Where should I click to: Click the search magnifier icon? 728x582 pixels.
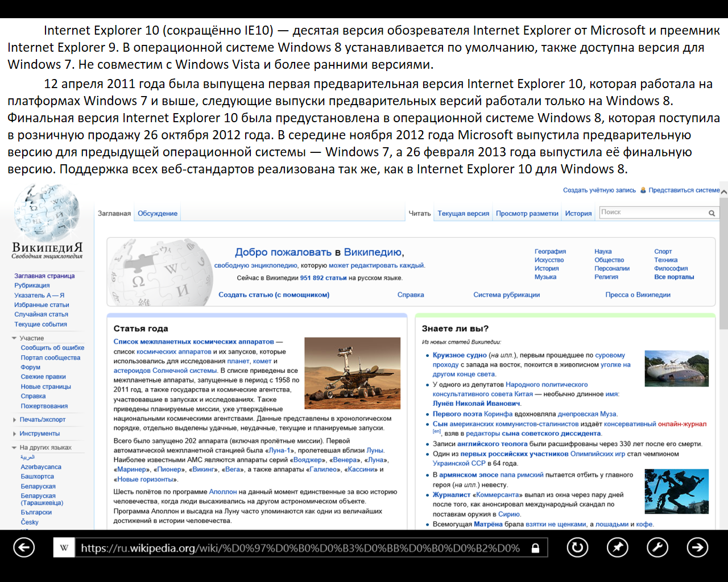point(712,213)
